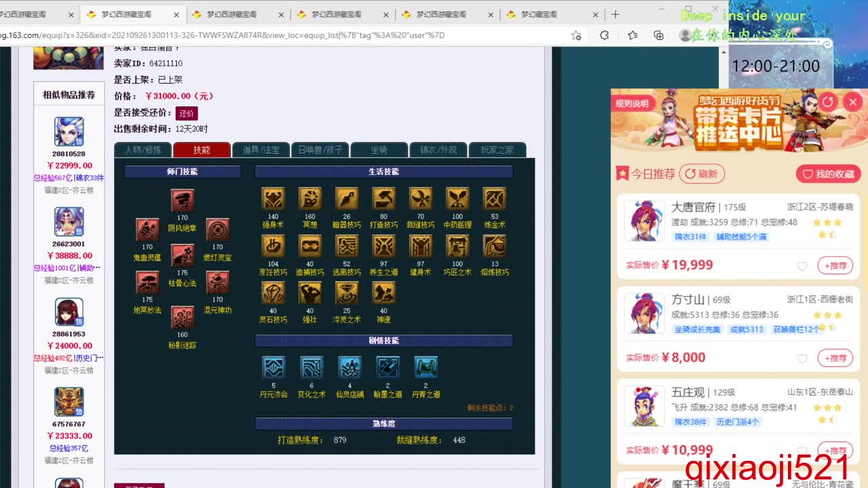Select the 淬灵之术 life skill icon
This screenshot has width=868, height=488.
click(347, 293)
